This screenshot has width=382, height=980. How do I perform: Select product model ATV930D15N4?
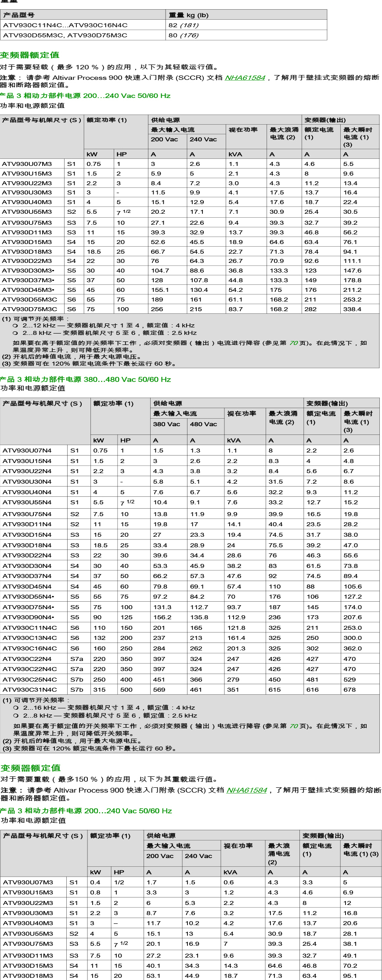[x=27, y=535]
